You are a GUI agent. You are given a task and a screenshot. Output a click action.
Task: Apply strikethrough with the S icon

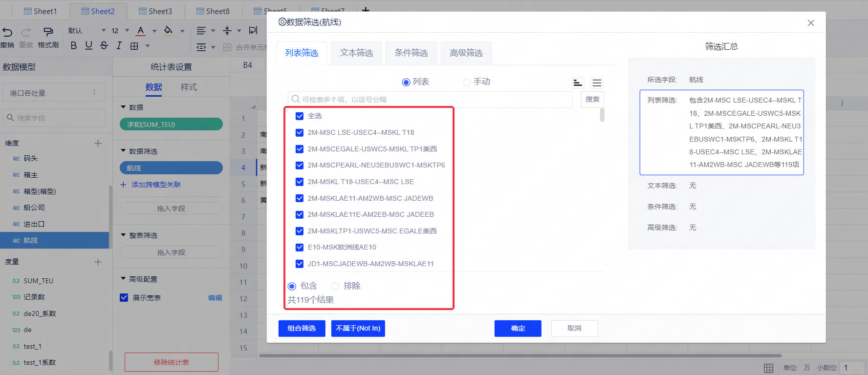104,45
